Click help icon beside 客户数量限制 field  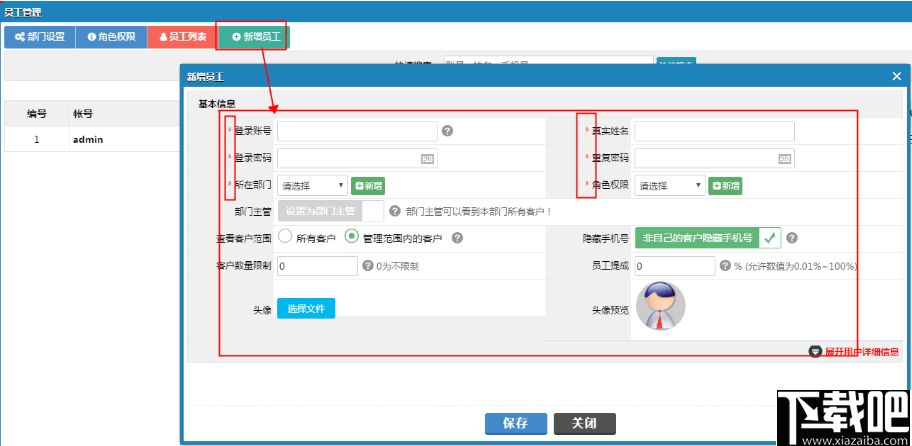point(368,266)
